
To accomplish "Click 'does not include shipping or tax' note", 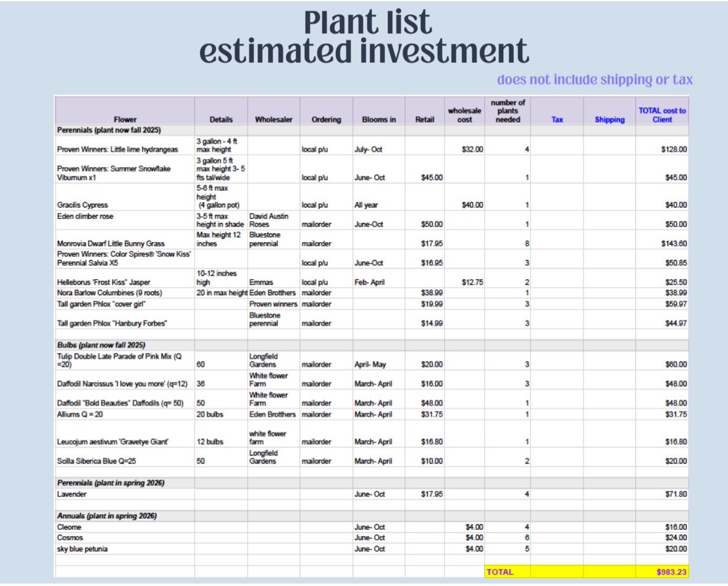I will pos(595,80).
